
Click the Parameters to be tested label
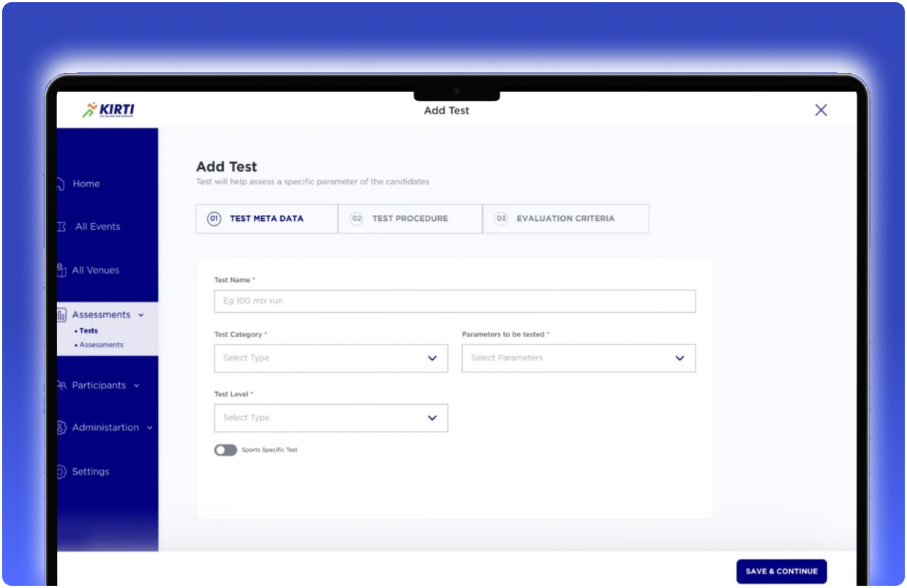[x=505, y=334]
